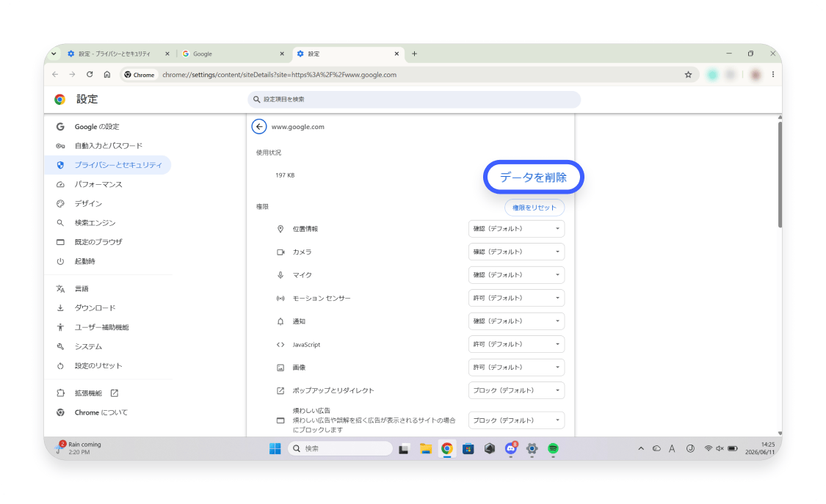Close the 設定 - プライバシーとセキュリティ tab
826x504 pixels.
tap(167, 54)
